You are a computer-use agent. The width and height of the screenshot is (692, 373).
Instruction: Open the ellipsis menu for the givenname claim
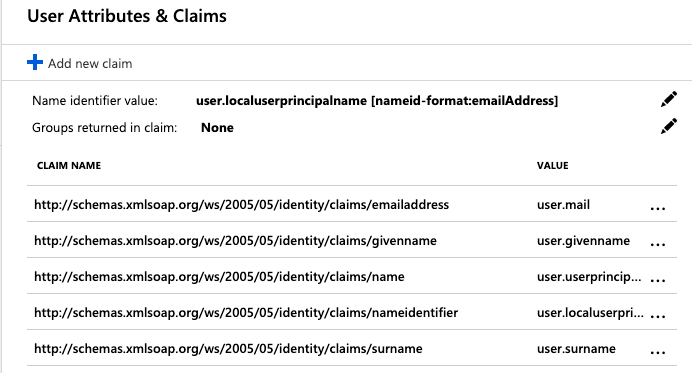click(x=658, y=245)
